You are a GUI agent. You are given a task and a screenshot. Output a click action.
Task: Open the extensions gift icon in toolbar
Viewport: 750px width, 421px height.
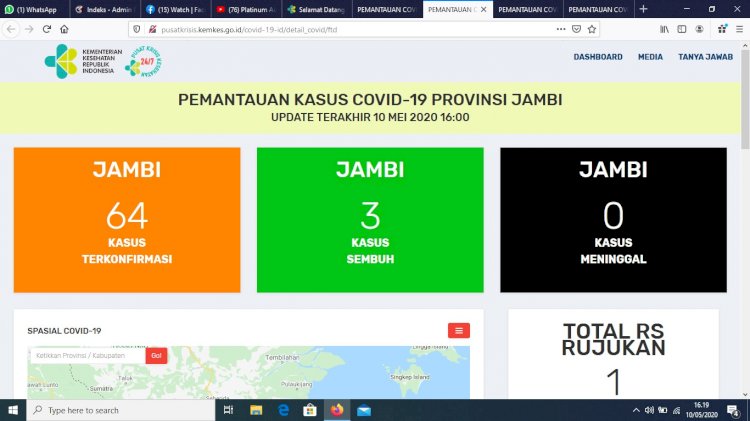722,29
